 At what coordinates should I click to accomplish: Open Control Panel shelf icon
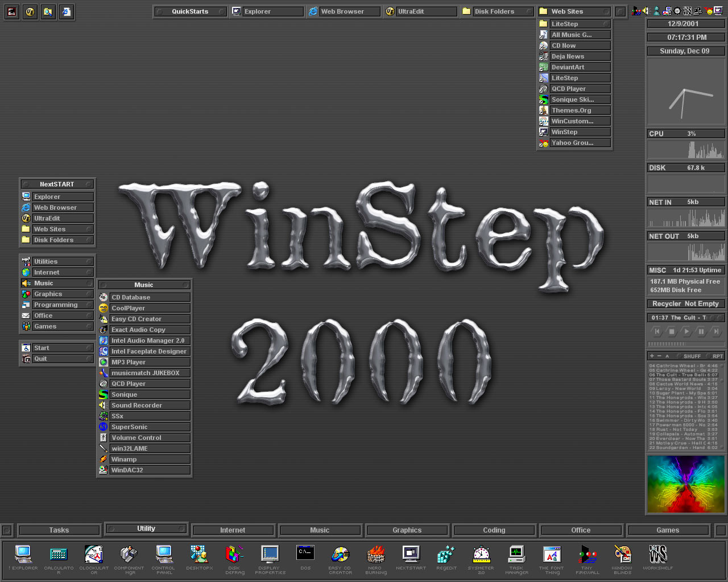tap(164, 560)
